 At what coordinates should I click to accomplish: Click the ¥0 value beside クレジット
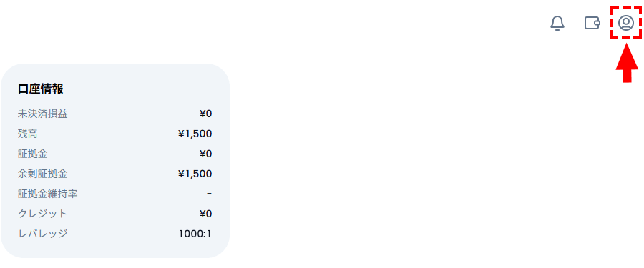click(x=205, y=214)
